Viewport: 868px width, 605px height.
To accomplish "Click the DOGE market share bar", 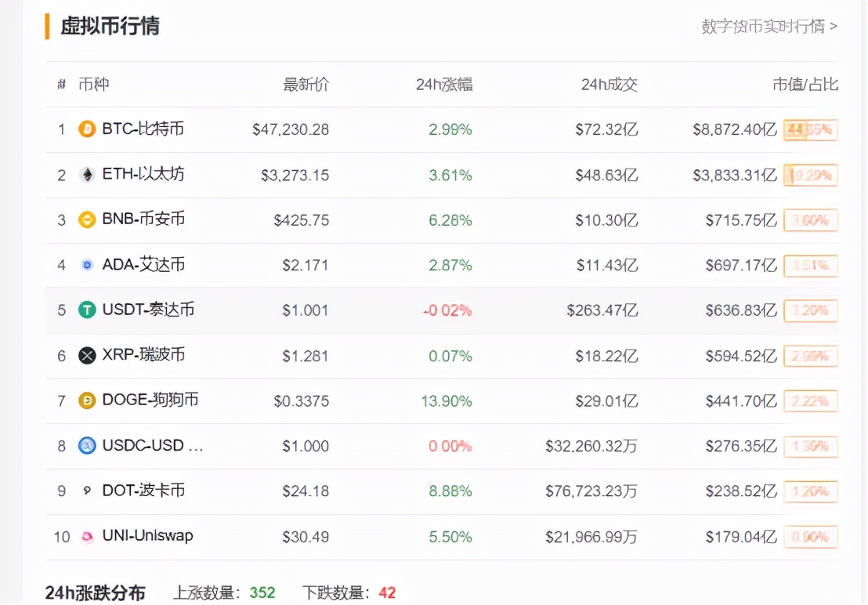I will [x=811, y=401].
